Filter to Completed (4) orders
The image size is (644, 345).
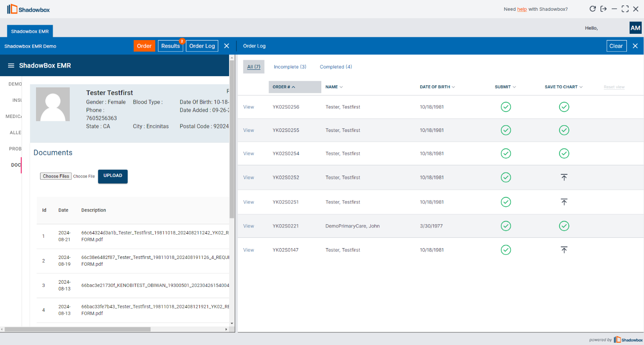[x=336, y=67]
